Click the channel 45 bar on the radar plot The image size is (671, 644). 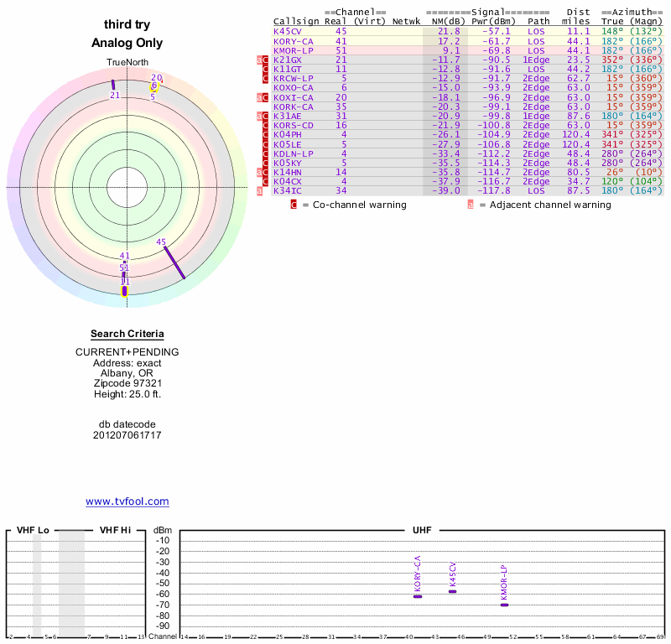coord(174,262)
